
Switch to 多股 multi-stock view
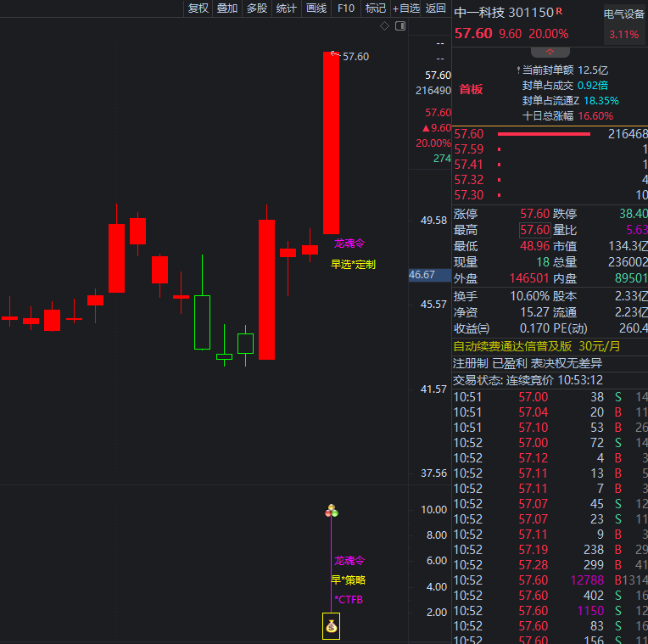257,8
